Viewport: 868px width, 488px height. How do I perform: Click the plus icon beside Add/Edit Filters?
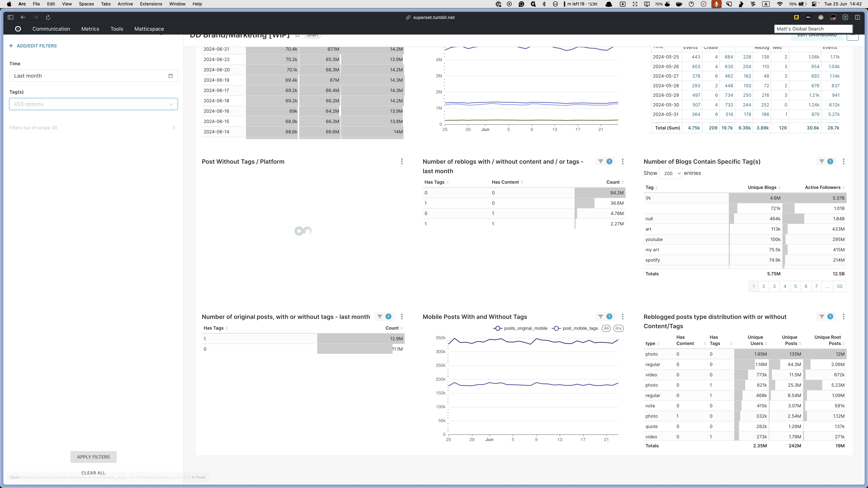[11, 46]
